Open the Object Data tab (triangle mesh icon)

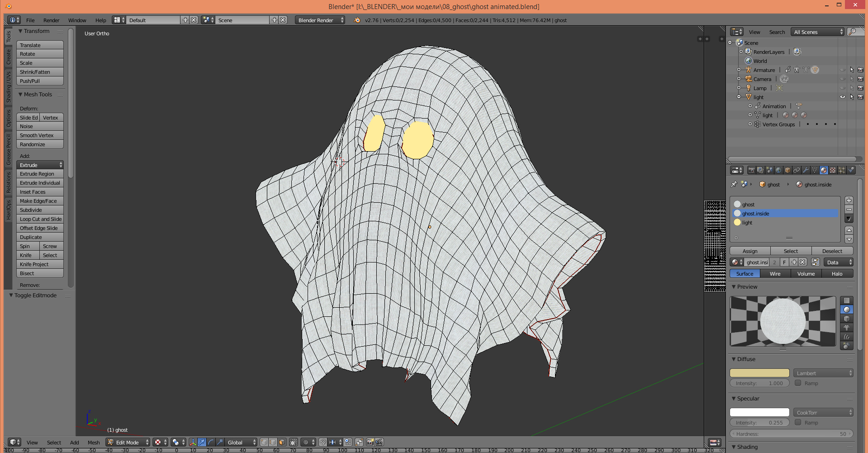click(815, 170)
